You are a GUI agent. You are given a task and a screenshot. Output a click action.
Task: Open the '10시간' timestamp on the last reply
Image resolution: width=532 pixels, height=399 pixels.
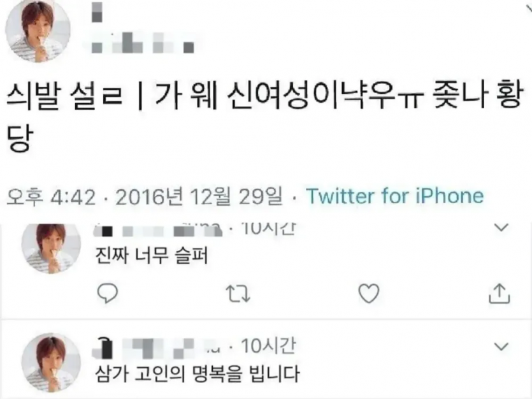pyautogui.click(x=268, y=346)
